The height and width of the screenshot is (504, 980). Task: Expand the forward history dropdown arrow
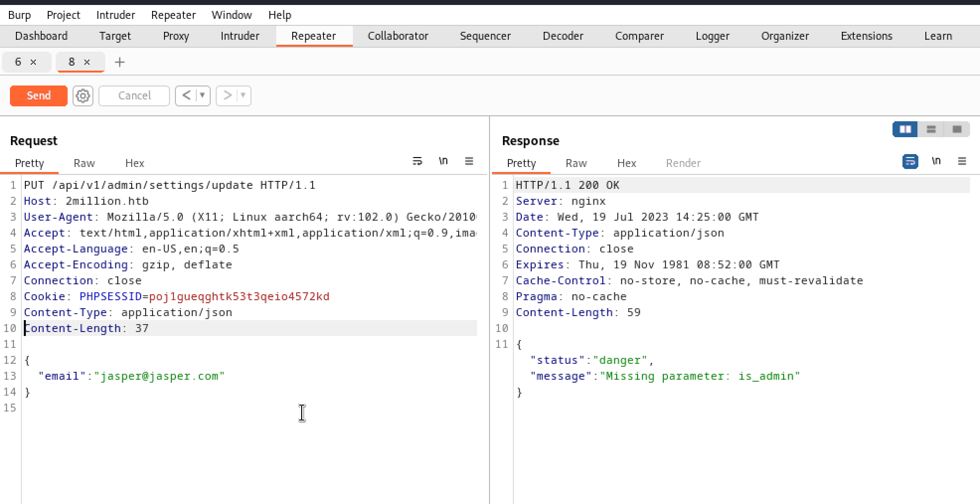tap(243, 95)
